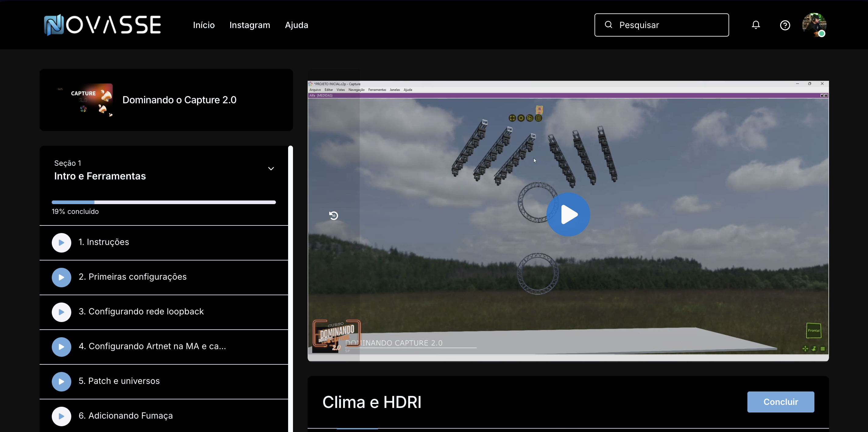The height and width of the screenshot is (432, 868).
Task: Play lesson 5 Patch e universos
Action: point(61,381)
